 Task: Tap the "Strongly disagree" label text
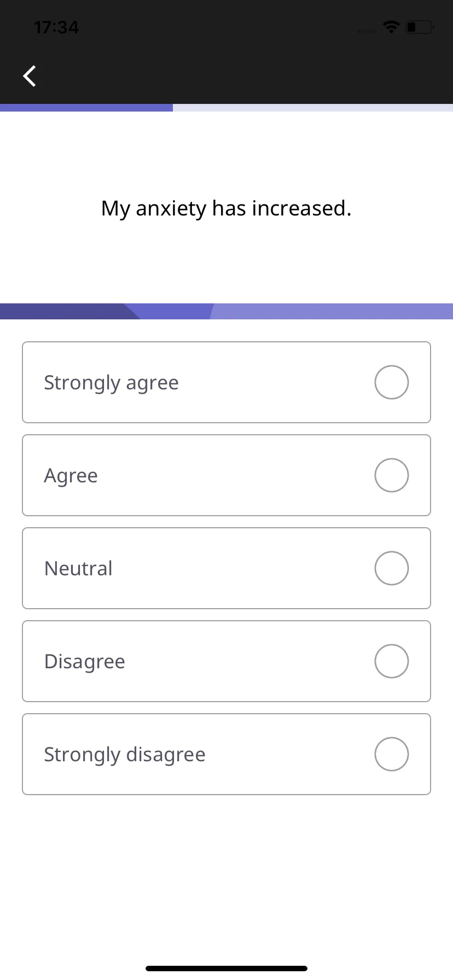pyautogui.click(x=125, y=755)
